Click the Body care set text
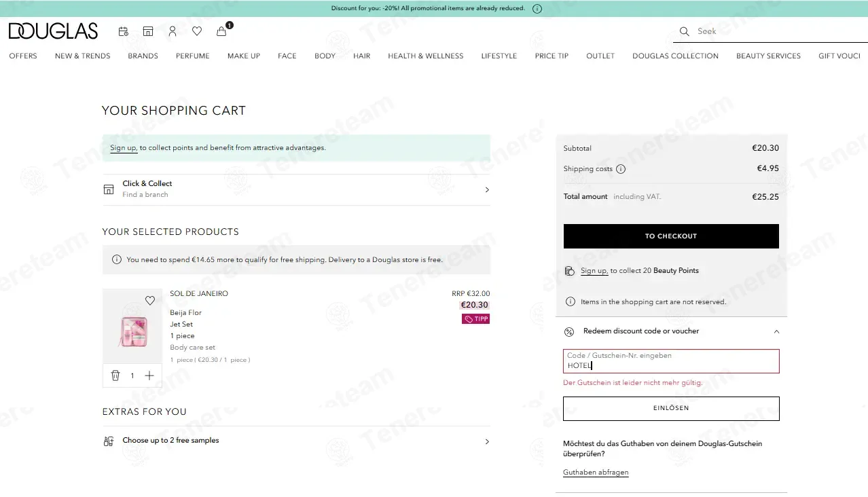The width and height of the screenshot is (868, 497). pyautogui.click(x=192, y=348)
